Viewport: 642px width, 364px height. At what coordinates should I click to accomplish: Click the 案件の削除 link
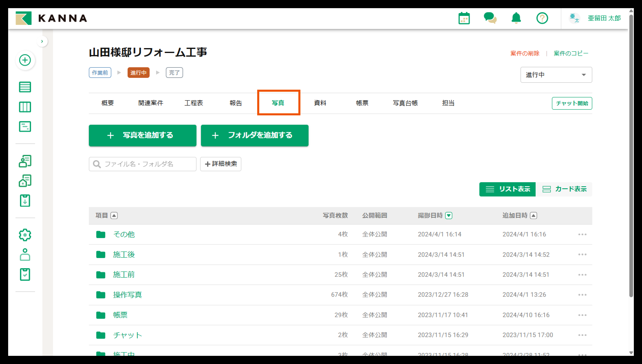tap(525, 53)
